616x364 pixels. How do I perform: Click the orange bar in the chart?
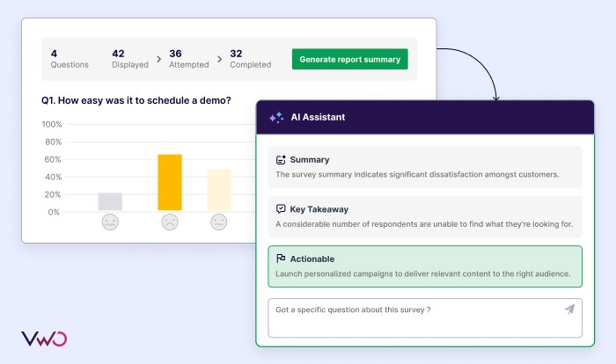point(170,182)
